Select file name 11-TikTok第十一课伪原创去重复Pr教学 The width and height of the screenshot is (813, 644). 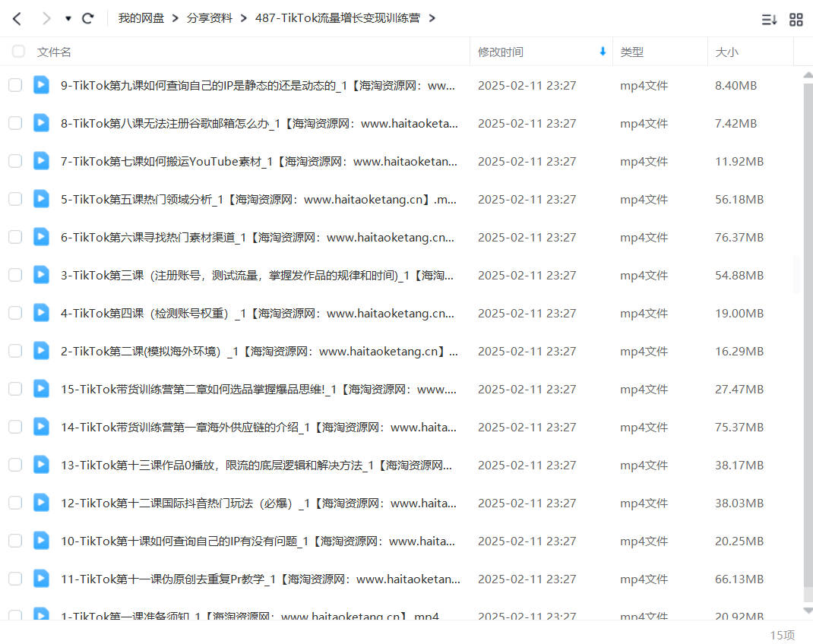(261, 579)
